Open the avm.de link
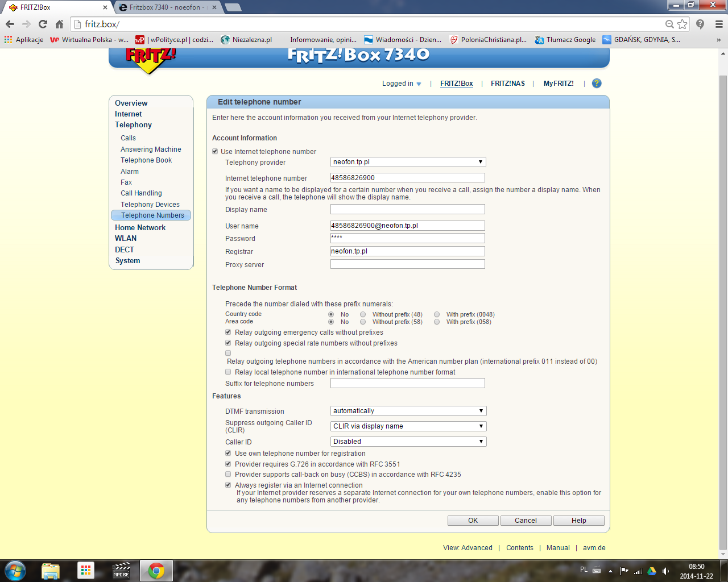728x582 pixels. (x=594, y=548)
